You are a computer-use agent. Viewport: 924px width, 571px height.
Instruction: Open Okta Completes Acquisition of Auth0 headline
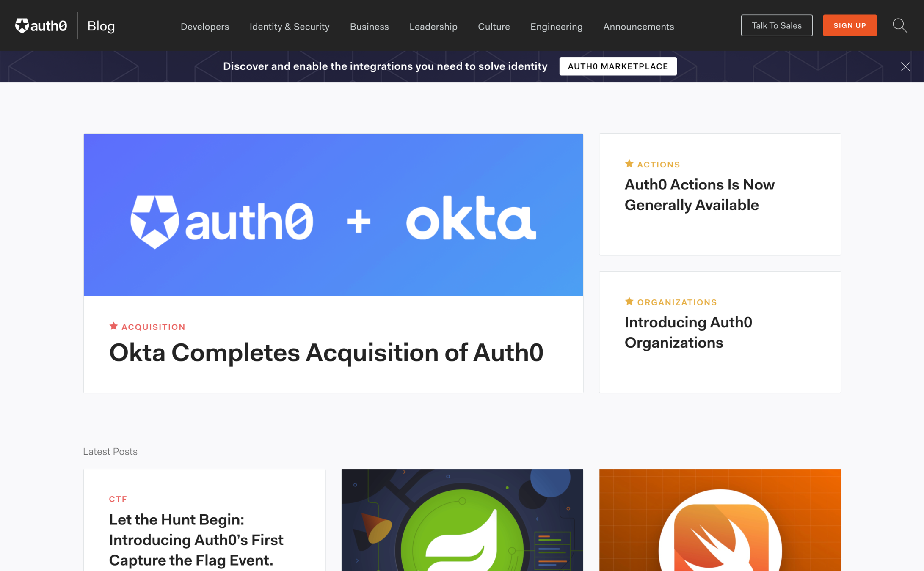pyautogui.click(x=326, y=353)
